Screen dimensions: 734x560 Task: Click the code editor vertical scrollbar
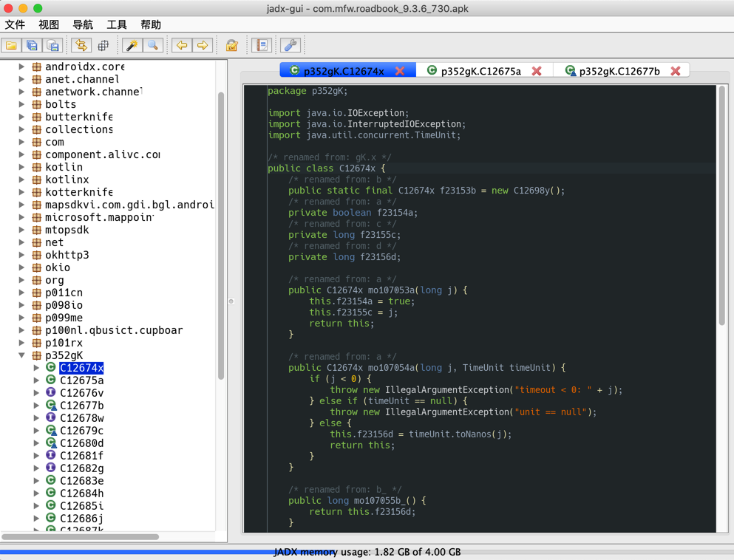722,206
